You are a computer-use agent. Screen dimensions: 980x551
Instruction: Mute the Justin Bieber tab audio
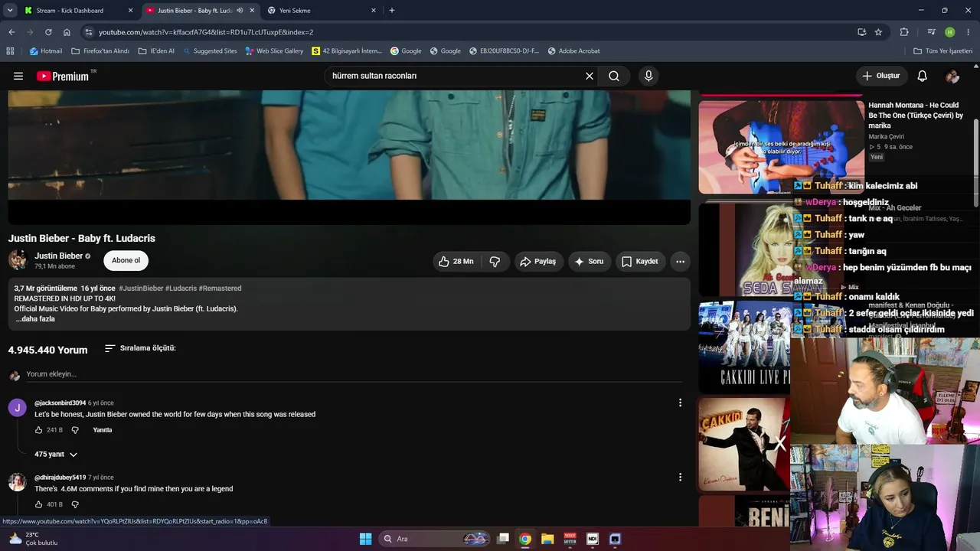pos(240,11)
